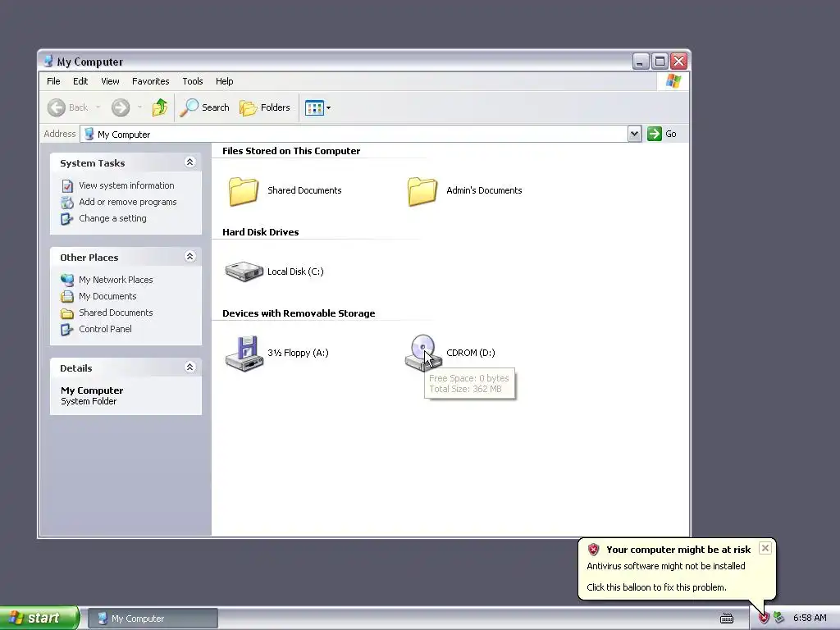Close the security warning balloon
Viewport: 840px width, 630px height.
tap(765, 548)
